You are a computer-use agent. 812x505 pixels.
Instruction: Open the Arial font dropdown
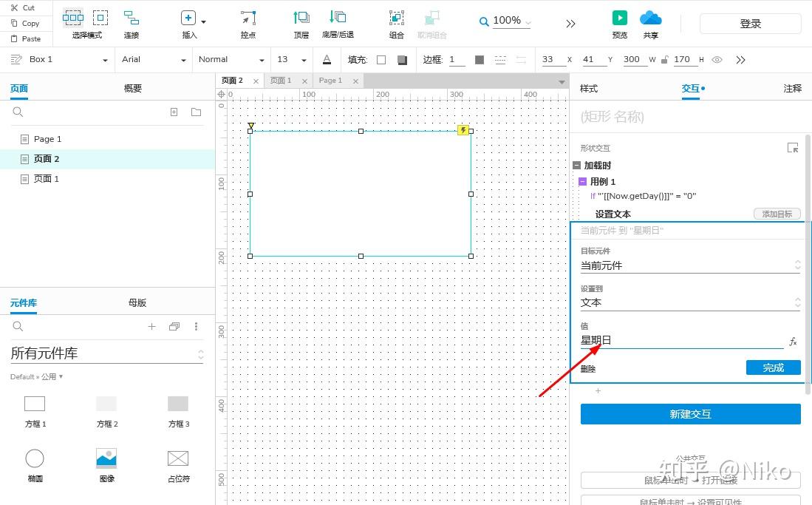click(x=153, y=60)
